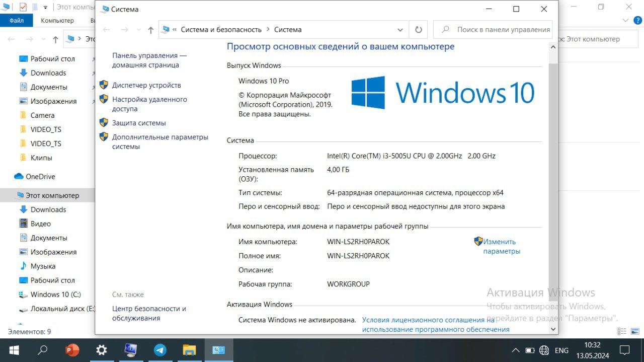Image resolution: width=644 pixels, height=362 pixels.
Task: Click shield icon beside Изменить параметры
Action: 478,241
